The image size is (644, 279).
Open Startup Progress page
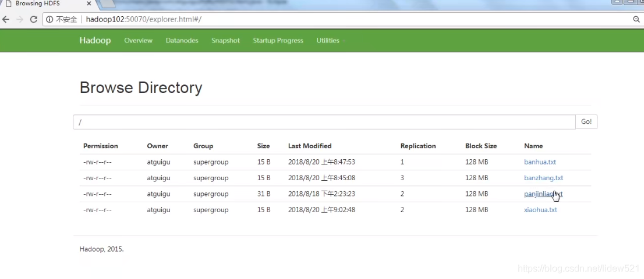(x=278, y=41)
